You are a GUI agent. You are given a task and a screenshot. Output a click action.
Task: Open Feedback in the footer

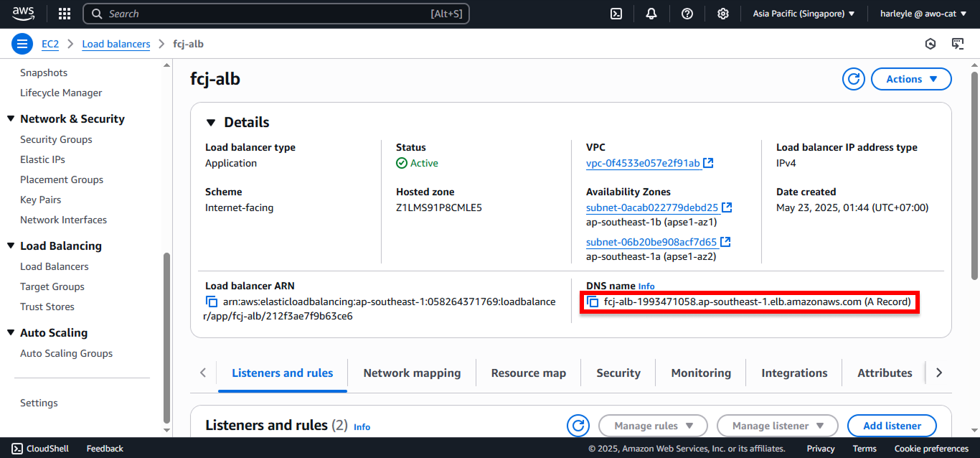click(x=105, y=449)
